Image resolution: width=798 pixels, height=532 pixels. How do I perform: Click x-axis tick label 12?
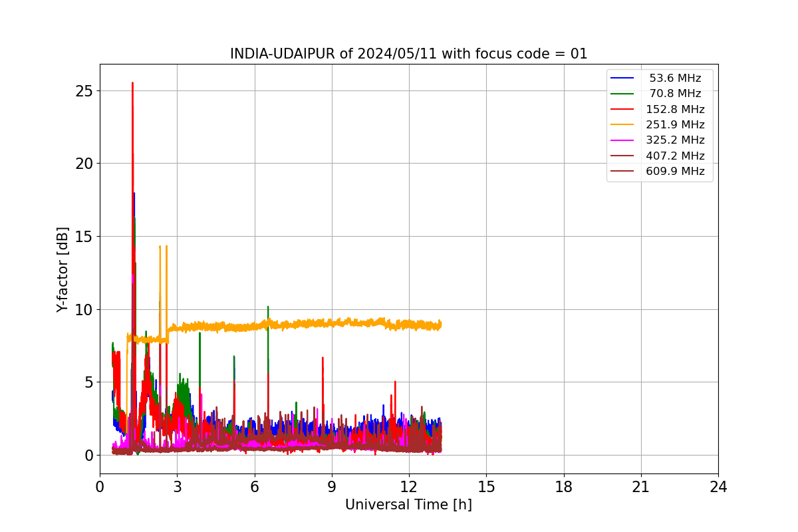tap(409, 487)
